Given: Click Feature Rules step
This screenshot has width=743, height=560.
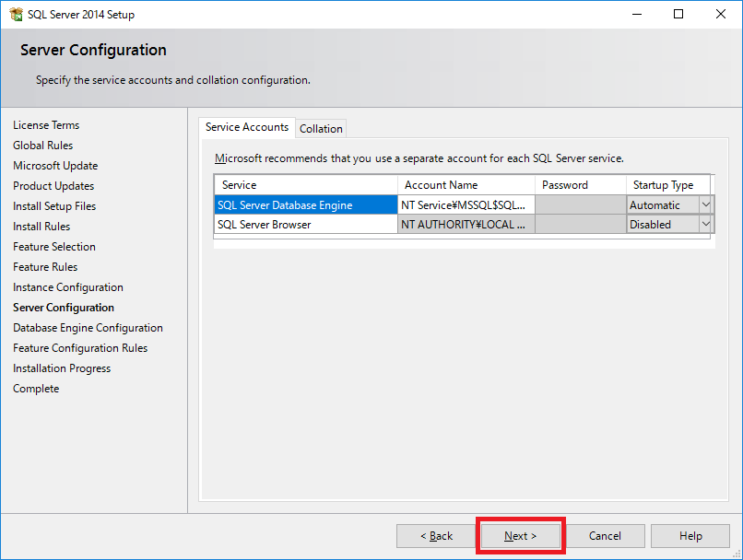Looking at the screenshot, I should pos(45,267).
